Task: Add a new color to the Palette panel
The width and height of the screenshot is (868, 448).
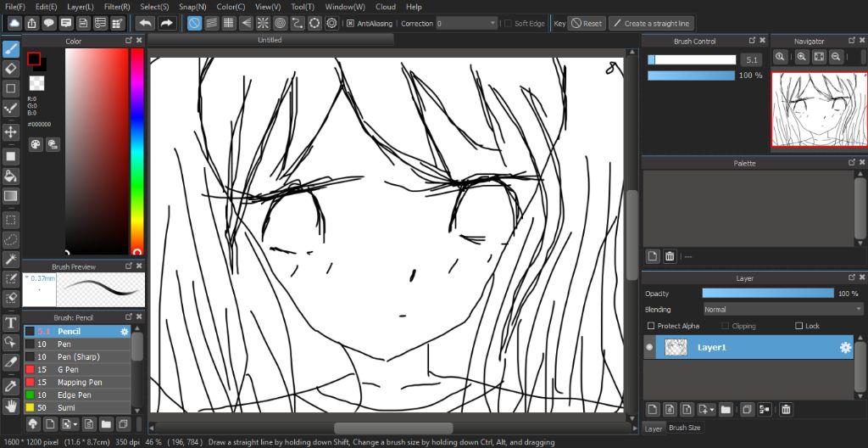Action: [x=653, y=256]
